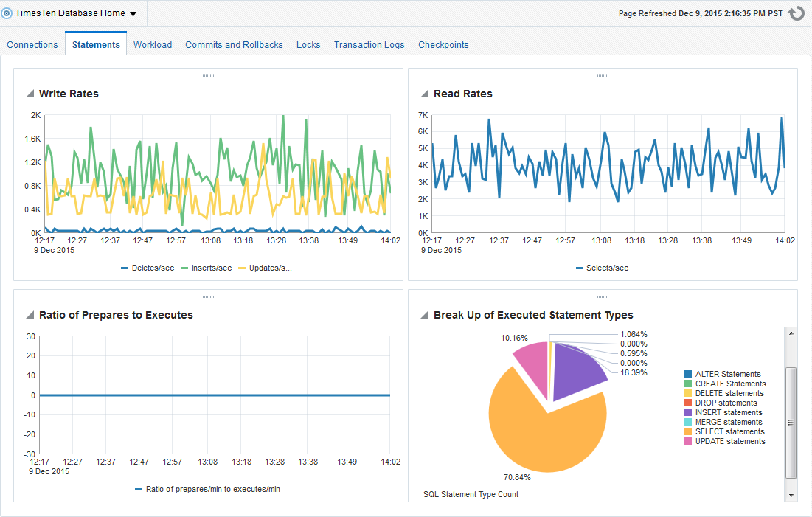The image size is (812, 517).
Task: Open the TimesTen Database Home dropdown
Action: pyautogui.click(x=133, y=14)
